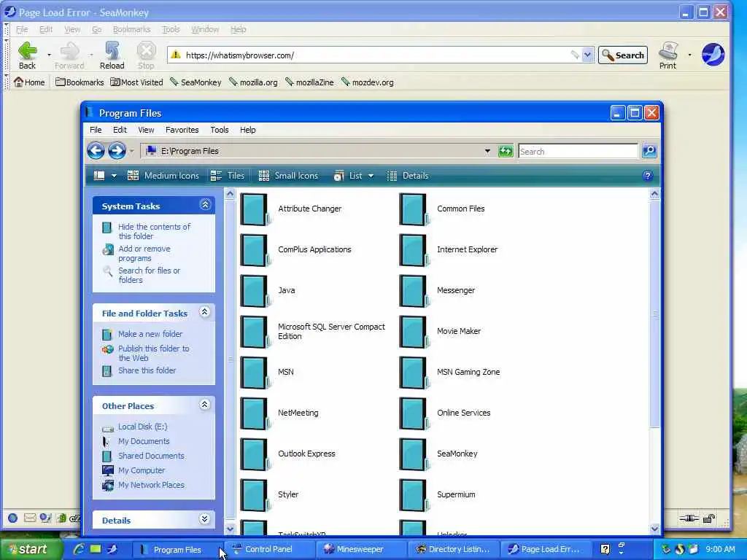
Task: Collapse the System Tasks panel
Action: click(205, 205)
